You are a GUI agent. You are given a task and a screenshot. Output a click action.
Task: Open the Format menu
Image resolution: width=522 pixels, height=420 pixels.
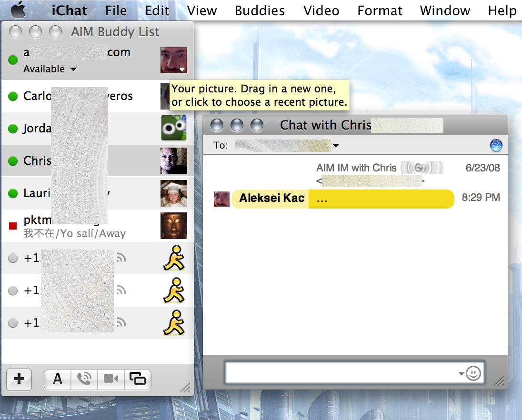coord(380,10)
